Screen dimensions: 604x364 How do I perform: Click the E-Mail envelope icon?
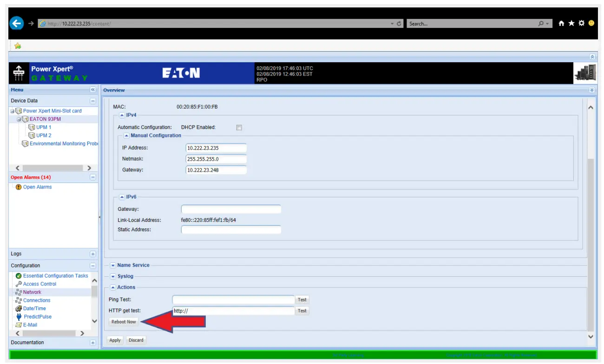pos(19,325)
